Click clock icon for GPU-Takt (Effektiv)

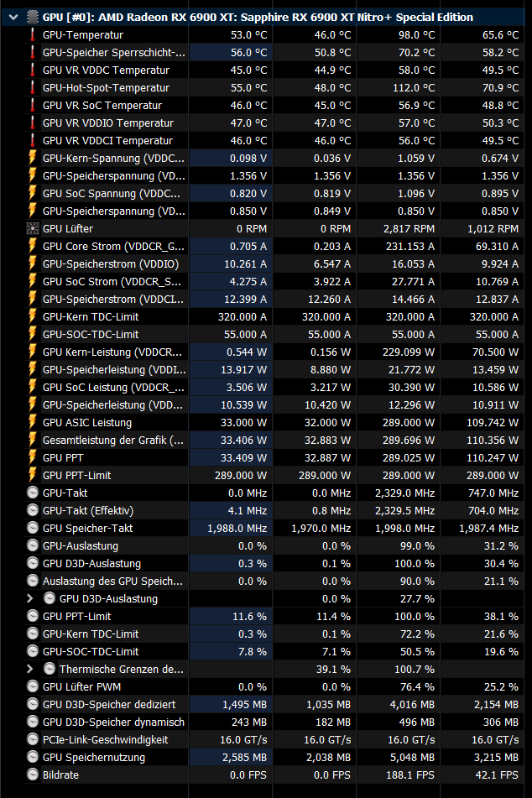[x=33, y=510]
